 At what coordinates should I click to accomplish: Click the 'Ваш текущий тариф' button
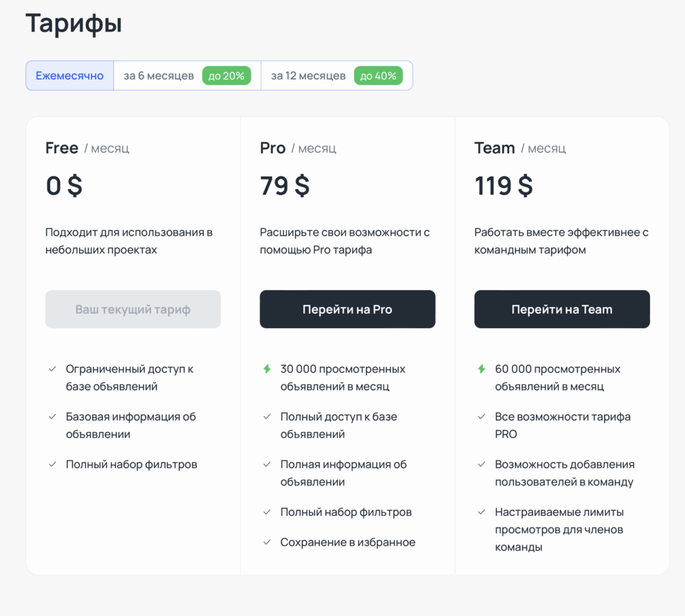click(x=132, y=309)
